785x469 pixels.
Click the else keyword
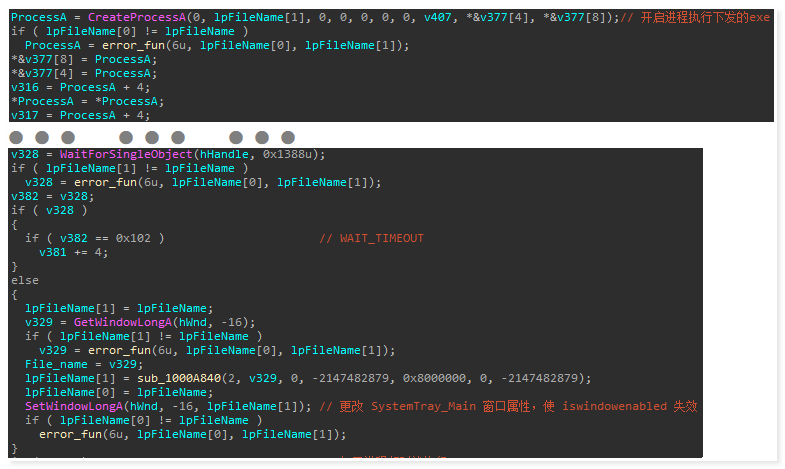pyautogui.click(x=25, y=281)
